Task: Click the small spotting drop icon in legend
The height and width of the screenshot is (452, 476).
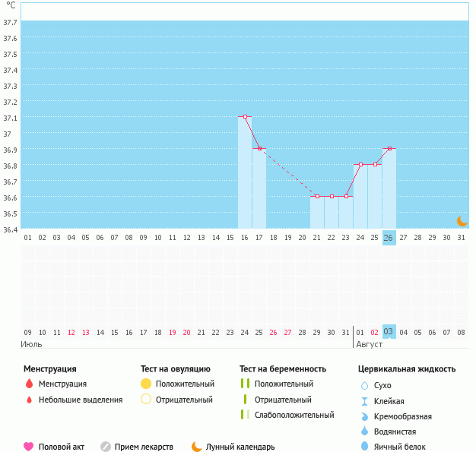Action: coord(29,400)
